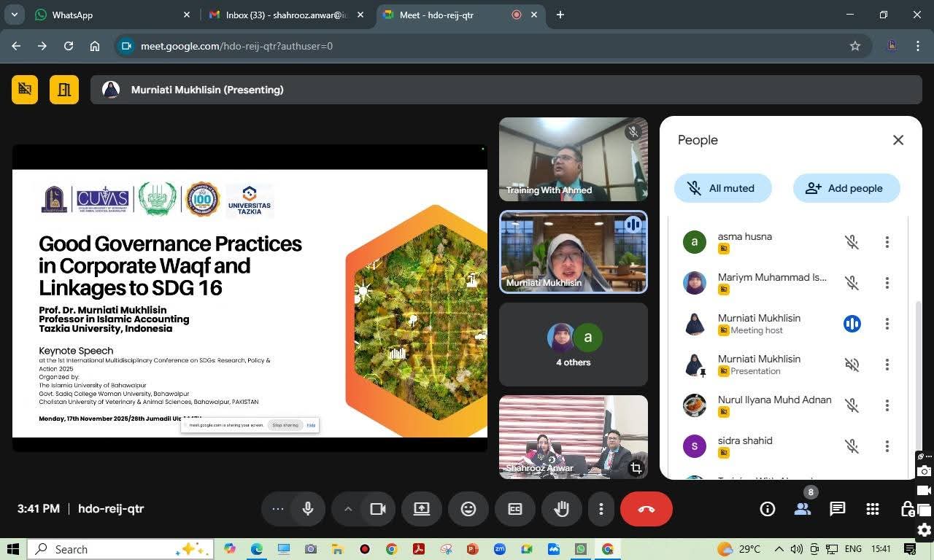This screenshot has width=934, height=560.
Task: Open meeting details info icon
Action: click(767, 509)
